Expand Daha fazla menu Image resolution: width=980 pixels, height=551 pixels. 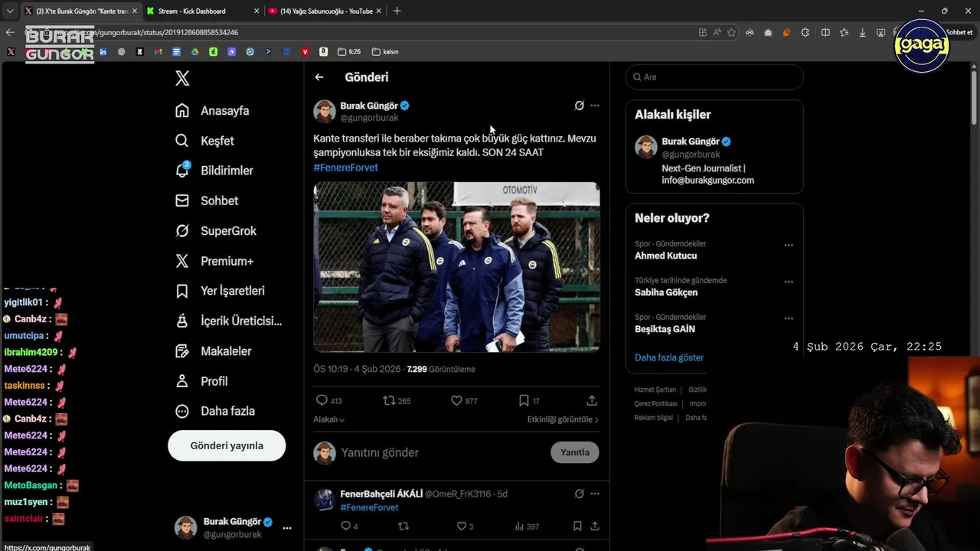[x=214, y=411]
